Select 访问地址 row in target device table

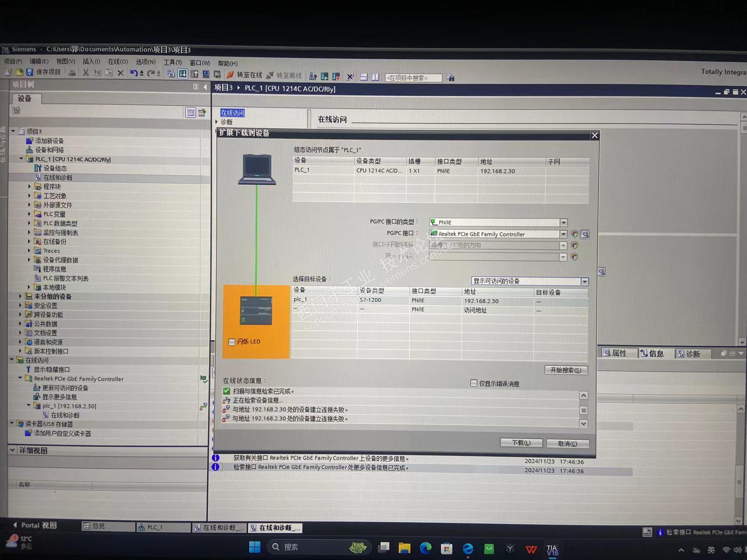tap(440, 310)
